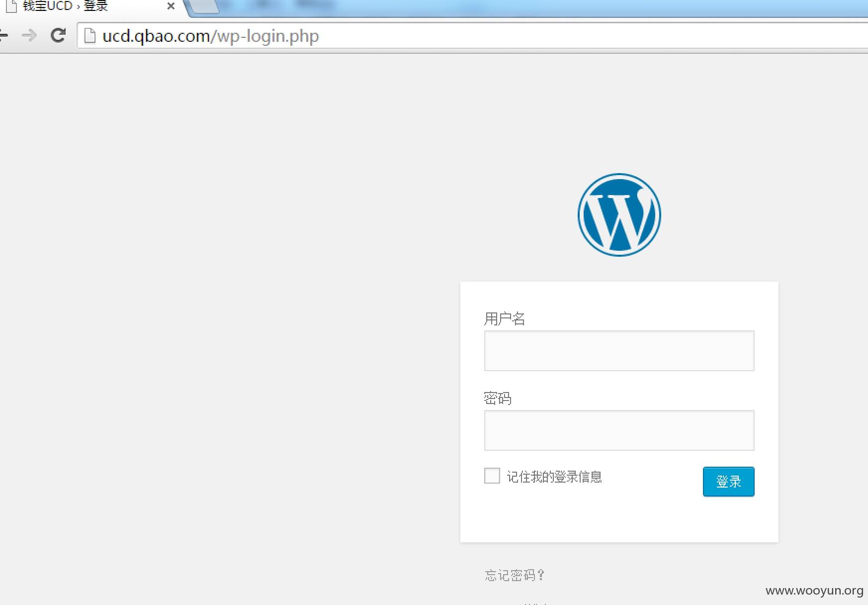Focus the 用户名 username field
Viewport: 868px width, 605px height.
(619, 351)
